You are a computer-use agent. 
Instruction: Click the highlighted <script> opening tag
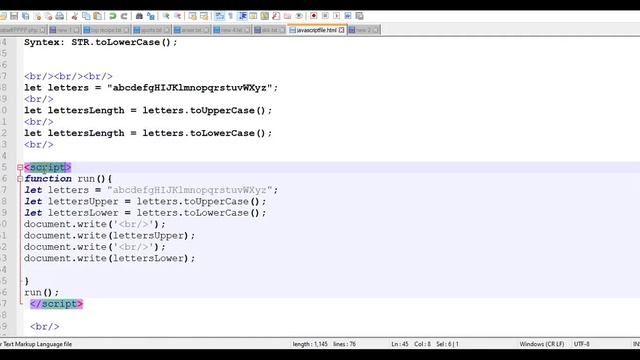tap(47, 167)
